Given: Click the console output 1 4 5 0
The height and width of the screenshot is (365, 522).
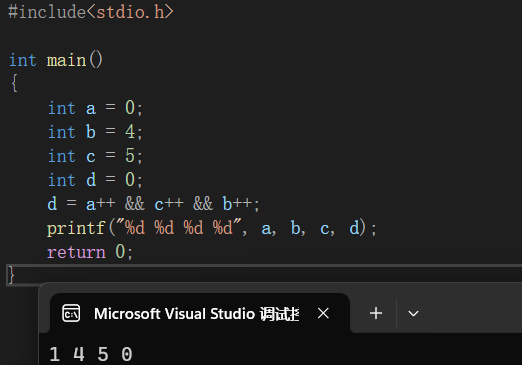Looking at the screenshot, I should click(91, 354).
